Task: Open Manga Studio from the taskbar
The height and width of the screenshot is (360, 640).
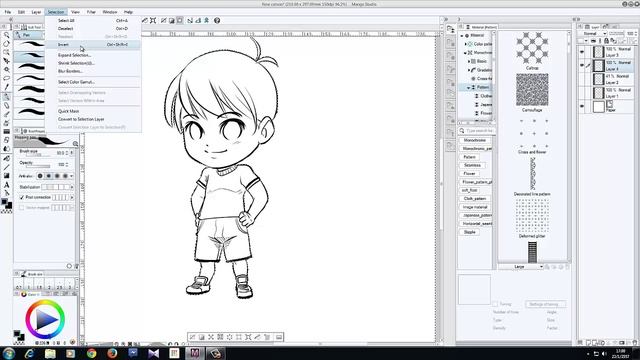Action: pos(195,353)
